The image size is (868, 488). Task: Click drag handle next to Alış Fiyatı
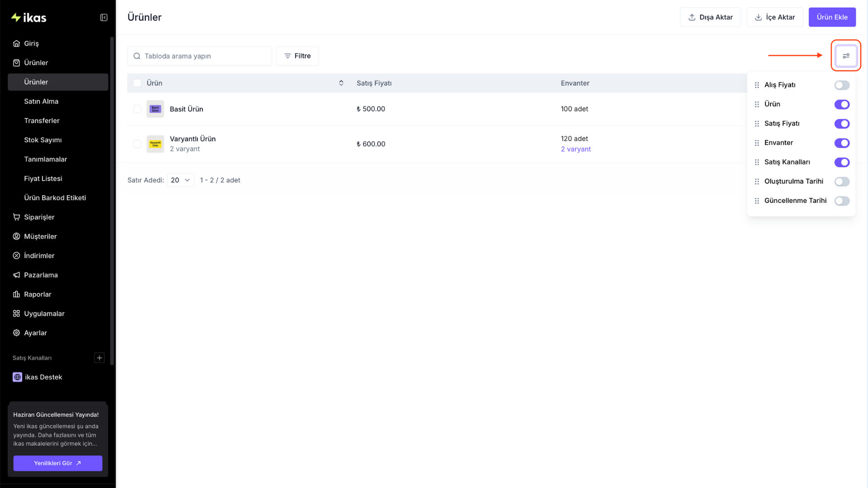point(757,85)
